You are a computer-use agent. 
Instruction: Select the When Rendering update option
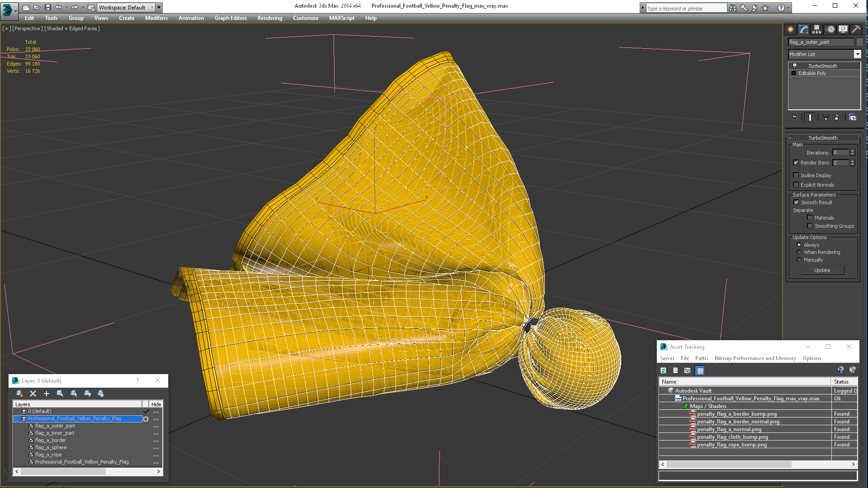point(799,252)
